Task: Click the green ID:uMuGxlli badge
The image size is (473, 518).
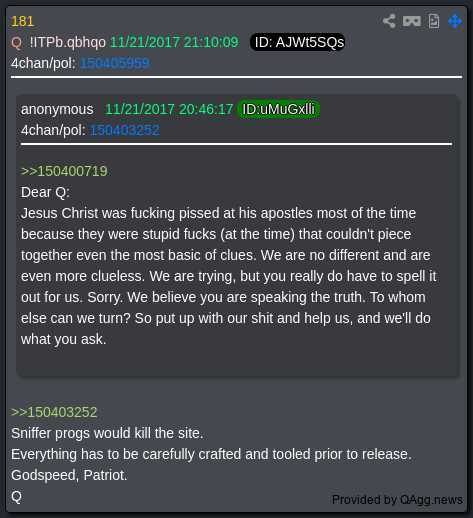Action: [x=278, y=109]
